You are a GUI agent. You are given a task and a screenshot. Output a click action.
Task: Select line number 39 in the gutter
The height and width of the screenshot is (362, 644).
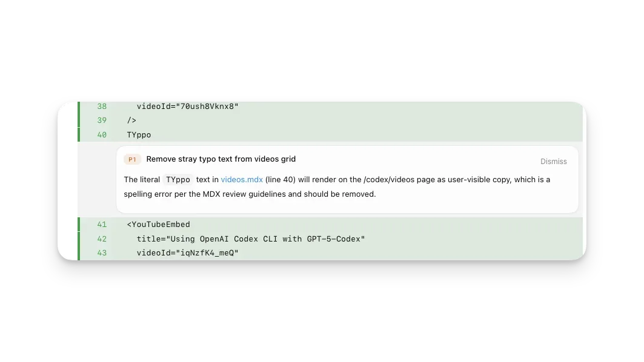(x=102, y=120)
